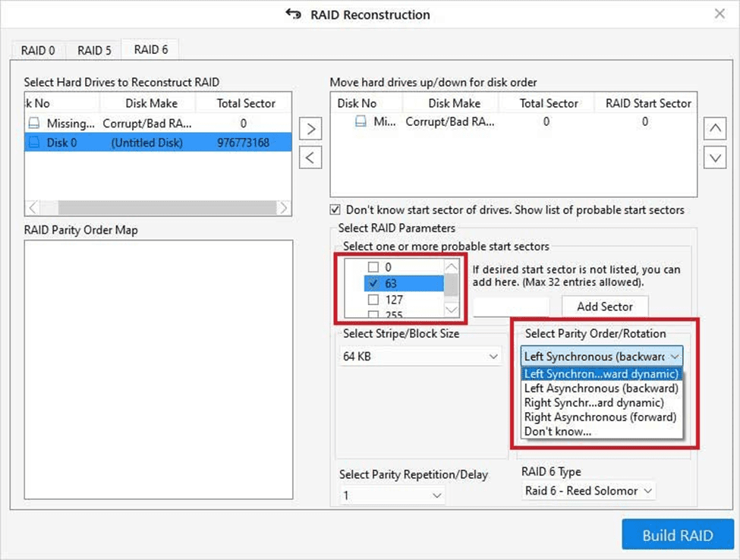Click the Add Sector button

point(605,307)
